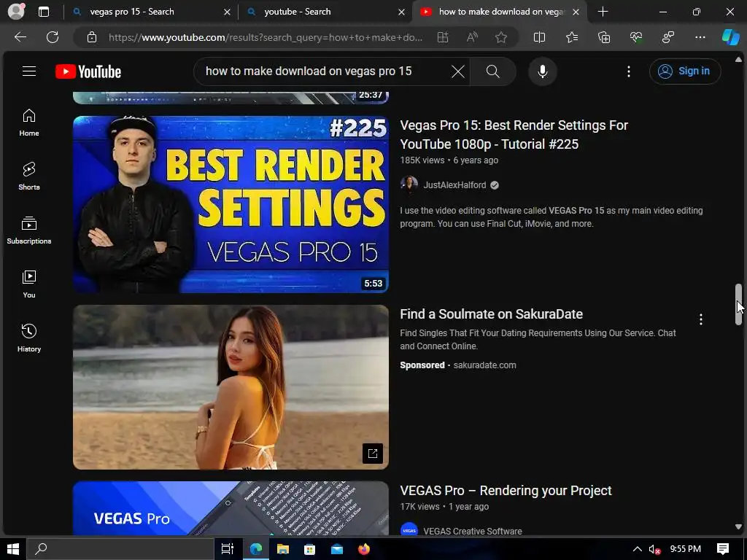Open Task View on taskbar
The width and height of the screenshot is (747, 560).
pos(228,549)
